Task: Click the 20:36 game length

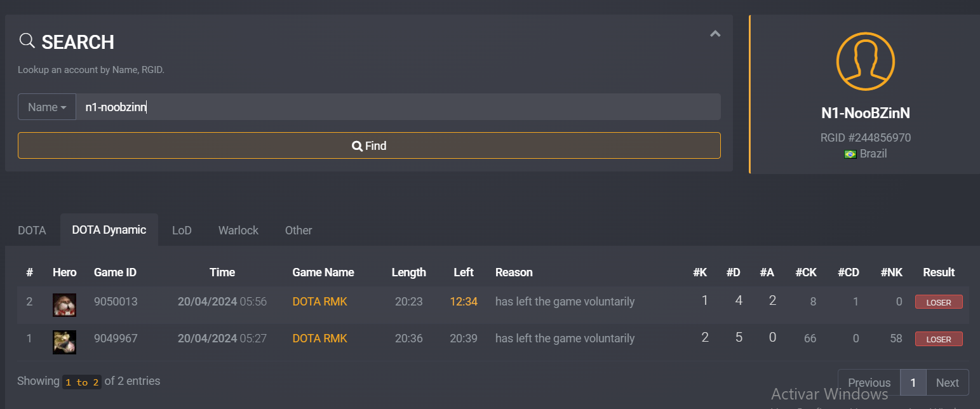Action: [409, 339]
